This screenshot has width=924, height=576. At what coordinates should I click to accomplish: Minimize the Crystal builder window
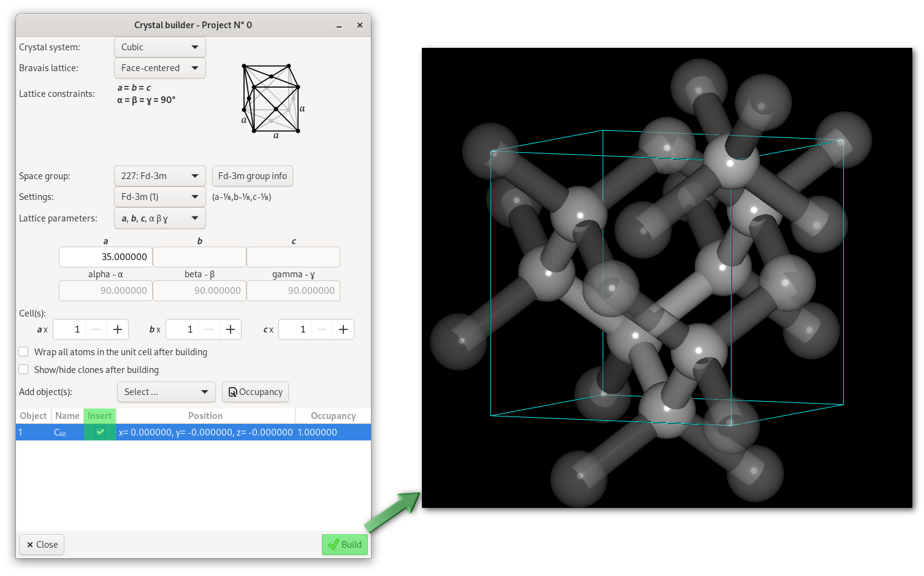click(339, 25)
